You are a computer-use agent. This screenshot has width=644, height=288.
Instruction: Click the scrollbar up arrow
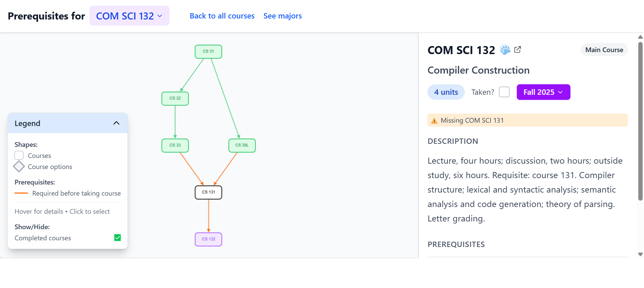pos(640,37)
